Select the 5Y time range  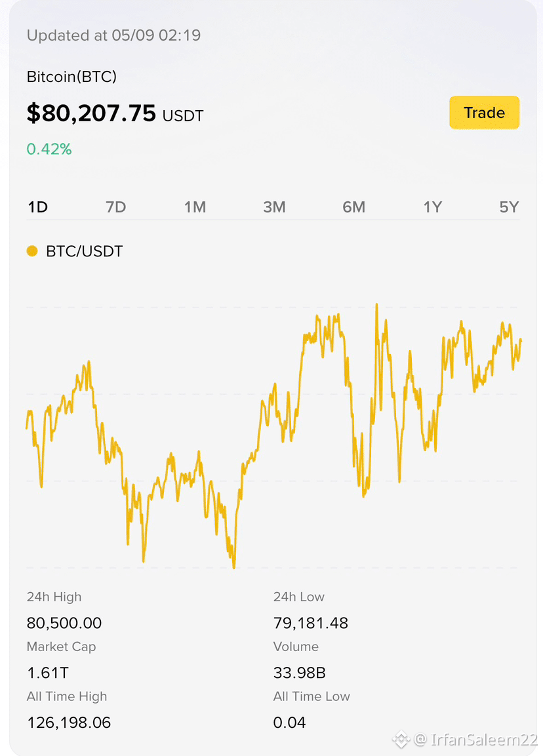[x=509, y=207]
